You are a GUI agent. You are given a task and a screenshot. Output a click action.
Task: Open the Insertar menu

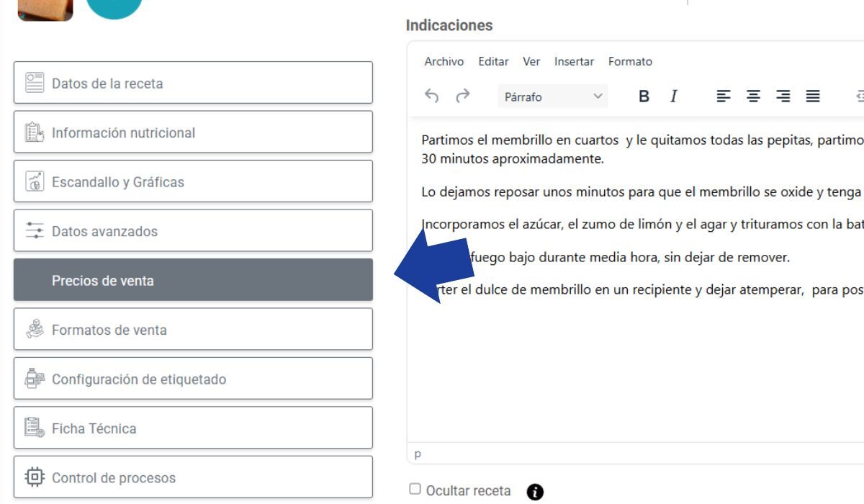tap(574, 61)
